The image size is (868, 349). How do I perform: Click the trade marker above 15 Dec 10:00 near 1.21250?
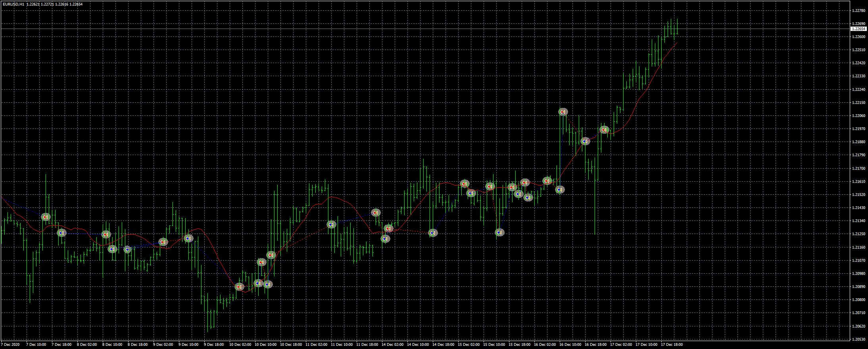(500, 232)
